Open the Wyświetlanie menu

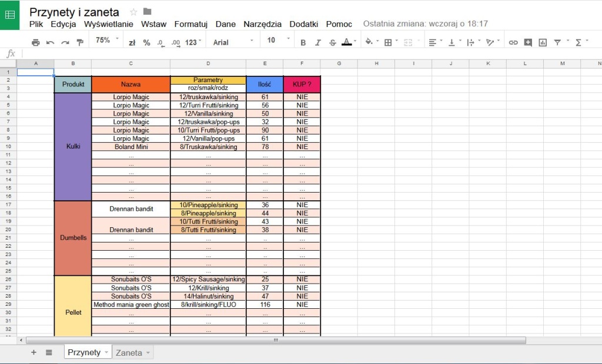tap(109, 24)
